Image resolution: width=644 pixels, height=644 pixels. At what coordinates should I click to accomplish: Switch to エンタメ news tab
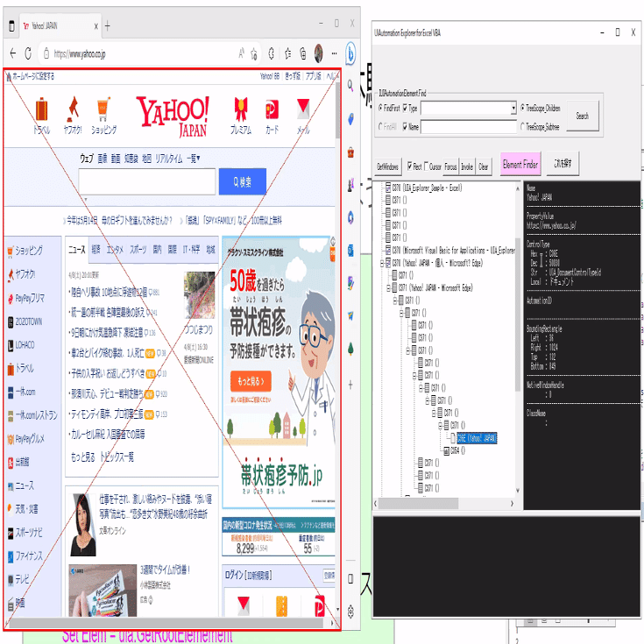[115, 250]
